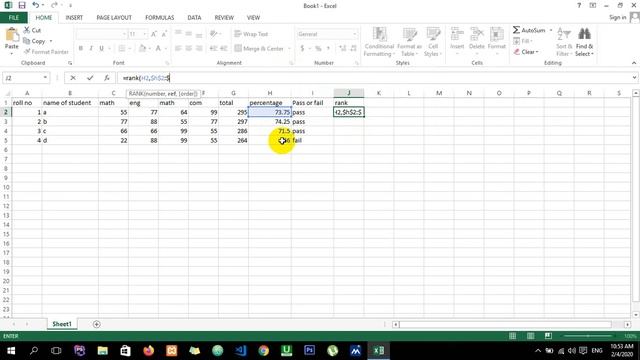
Task: Expand the formula bar chevron
Action: (634, 78)
